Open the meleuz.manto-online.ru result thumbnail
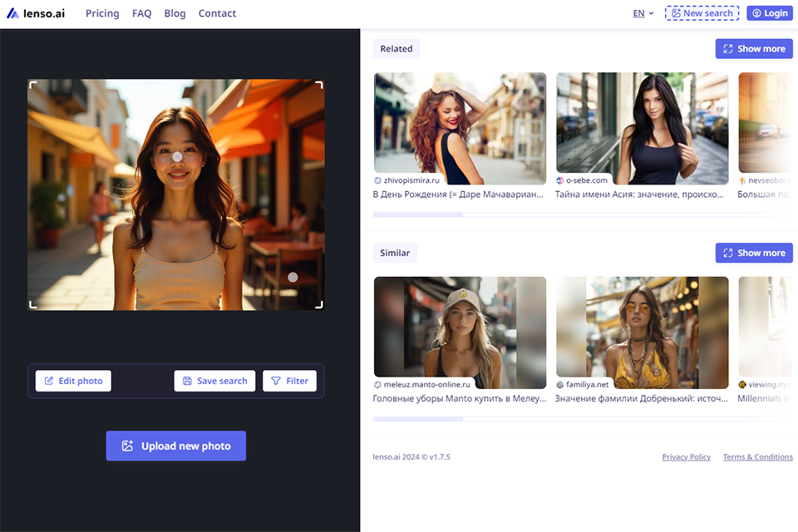 (460, 332)
